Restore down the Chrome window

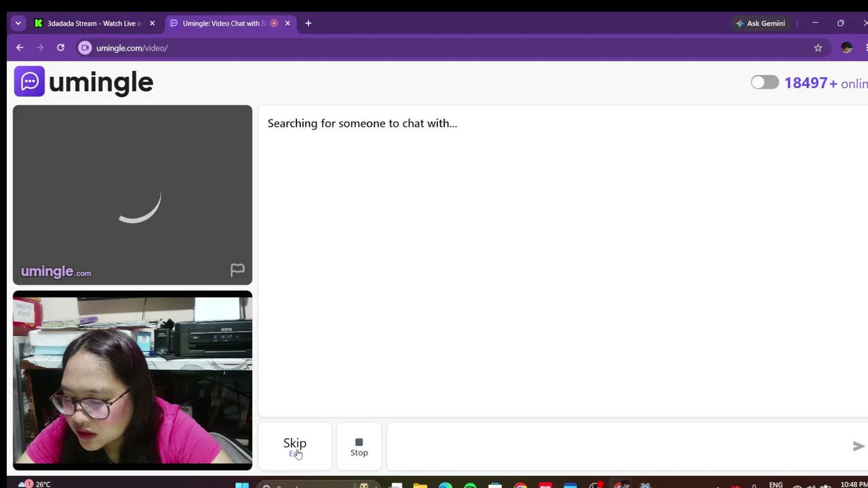pos(840,23)
